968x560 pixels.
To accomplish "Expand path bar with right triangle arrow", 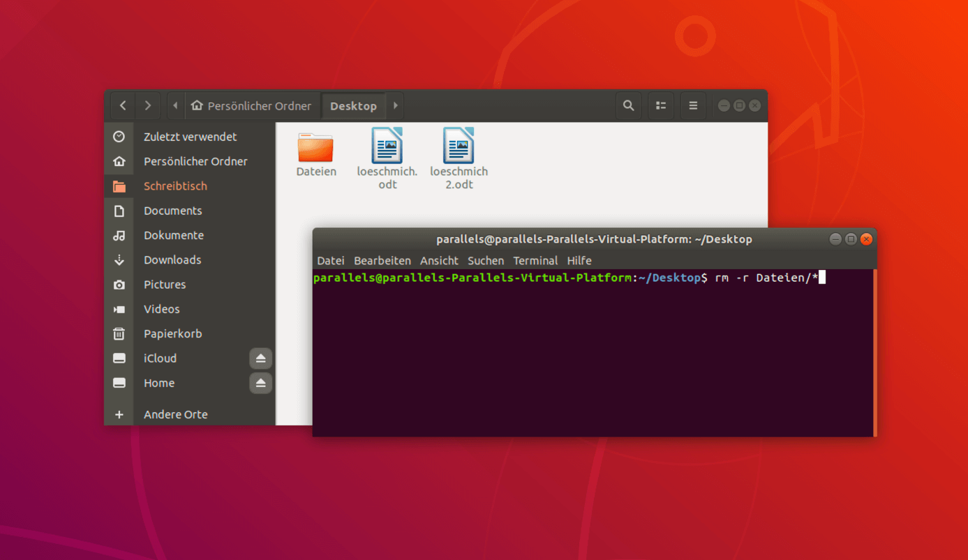I will [396, 106].
